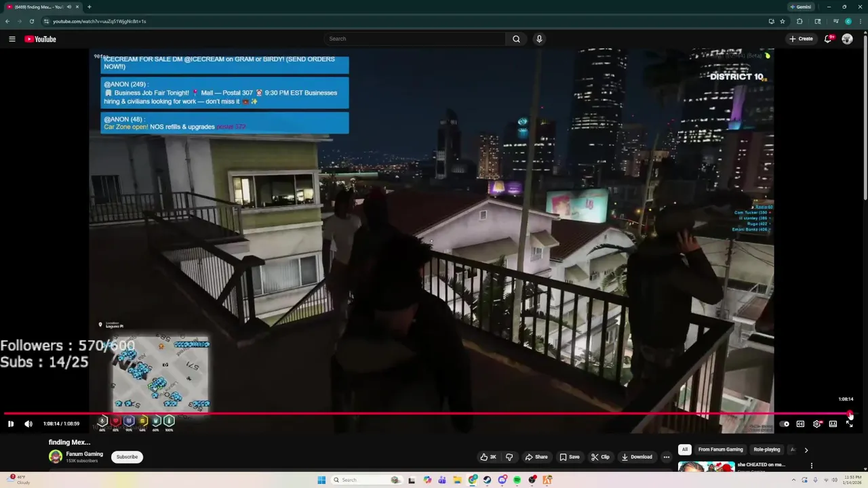Viewport: 868px width, 488px height.
Task: Open taskbar clock and date
Action: point(852,480)
